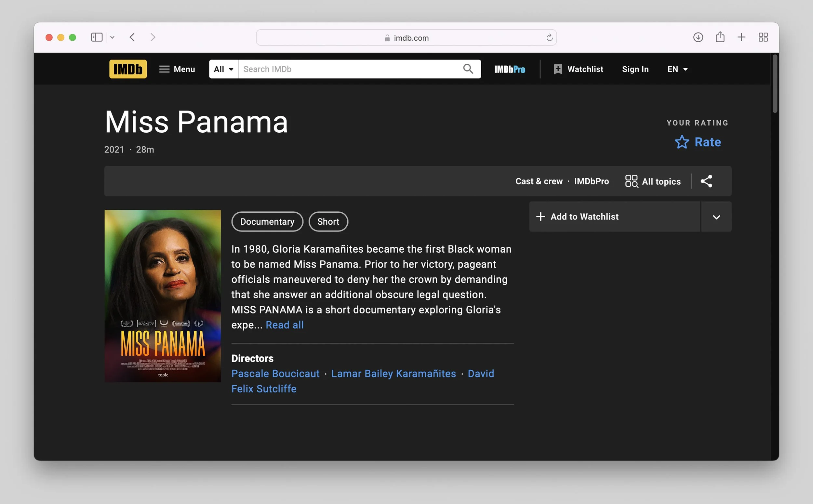Image resolution: width=813 pixels, height=504 pixels.
Task: Expand watchlist options chevron
Action: tap(716, 217)
